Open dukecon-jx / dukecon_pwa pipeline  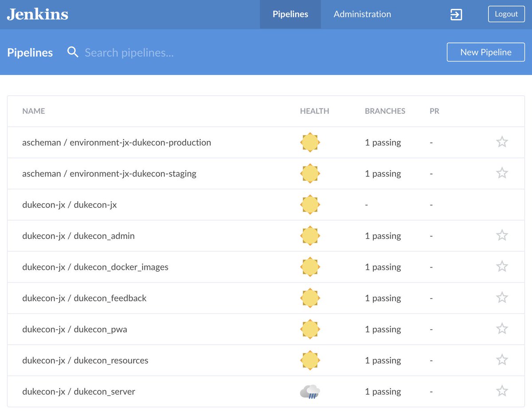point(74,329)
